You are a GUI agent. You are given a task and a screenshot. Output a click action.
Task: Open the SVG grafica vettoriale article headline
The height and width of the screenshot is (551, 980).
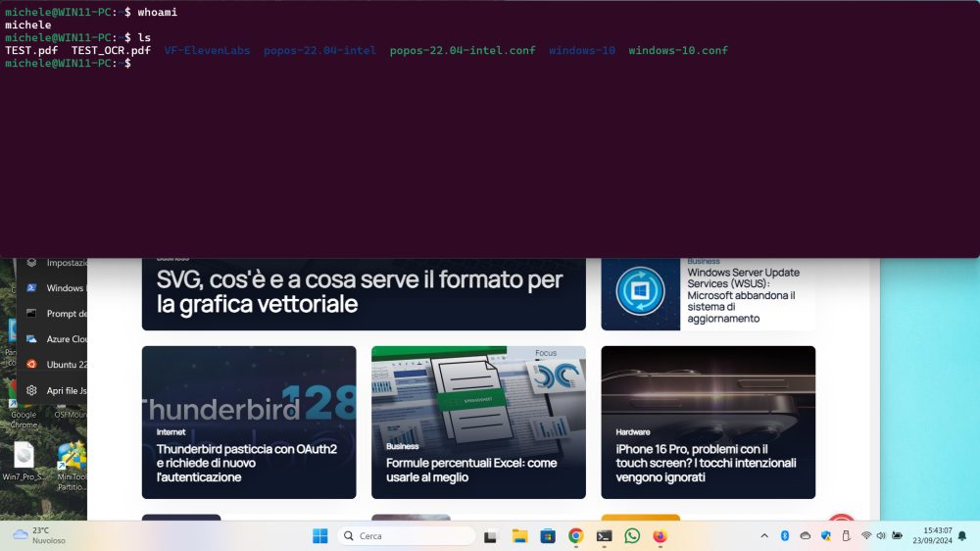360,291
